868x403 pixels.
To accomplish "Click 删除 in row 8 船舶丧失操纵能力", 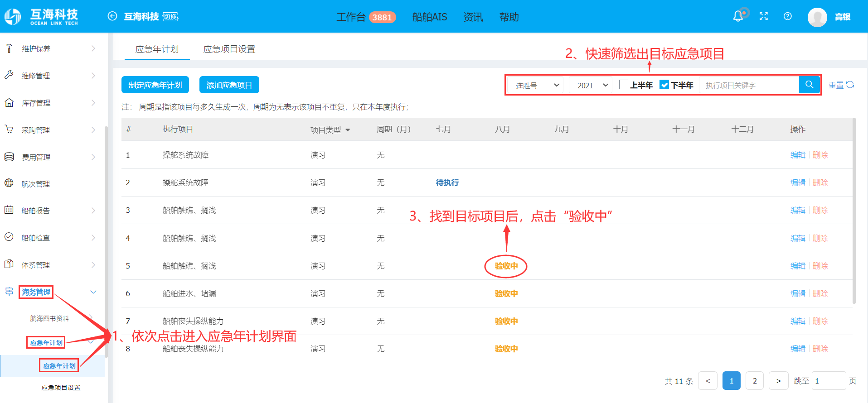I will pos(820,349).
